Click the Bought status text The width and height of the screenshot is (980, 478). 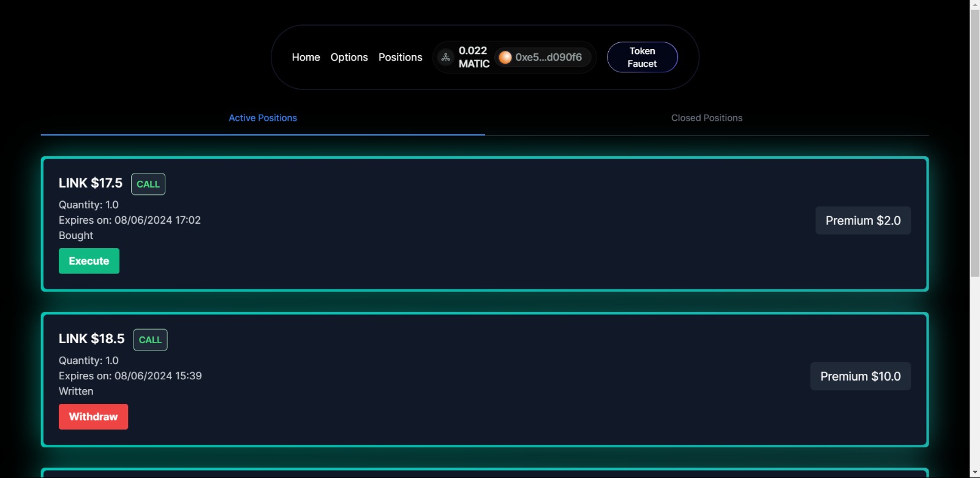tap(76, 235)
